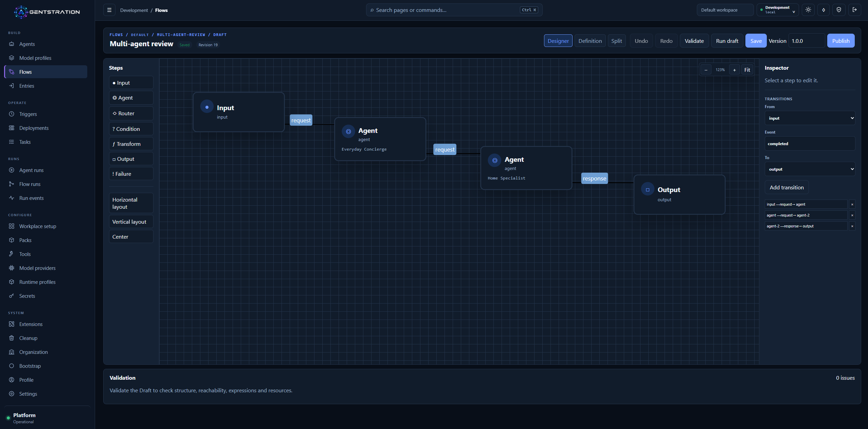Screen dimensions: 868x429
Task: Select the Output node on canvas
Action: click(x=680, y=194)
